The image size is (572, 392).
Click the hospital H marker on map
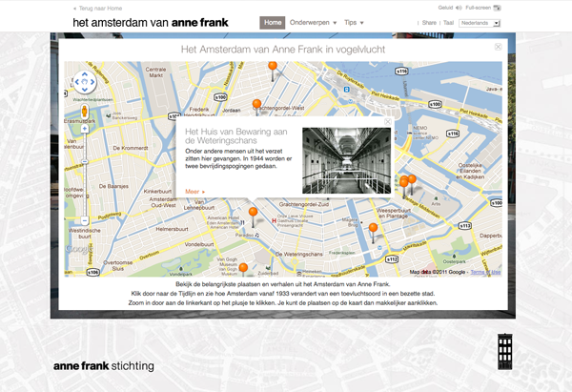[x=274, y=221]
